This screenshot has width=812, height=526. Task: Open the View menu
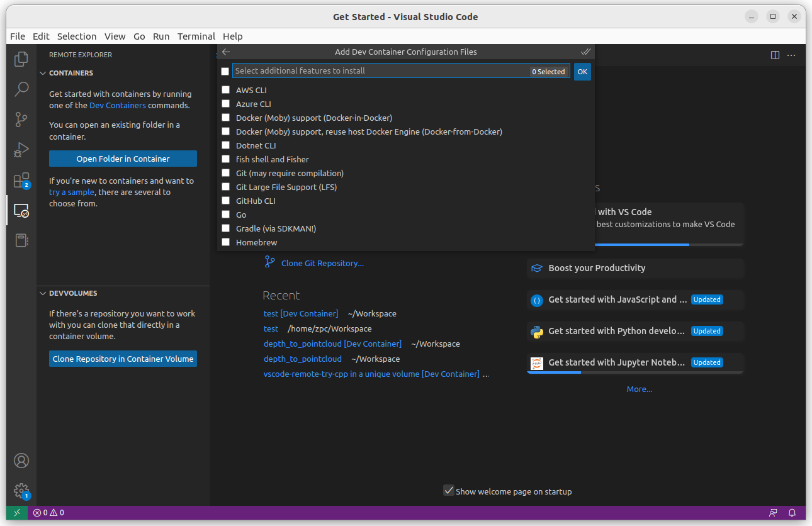click(x=115, y=36)
